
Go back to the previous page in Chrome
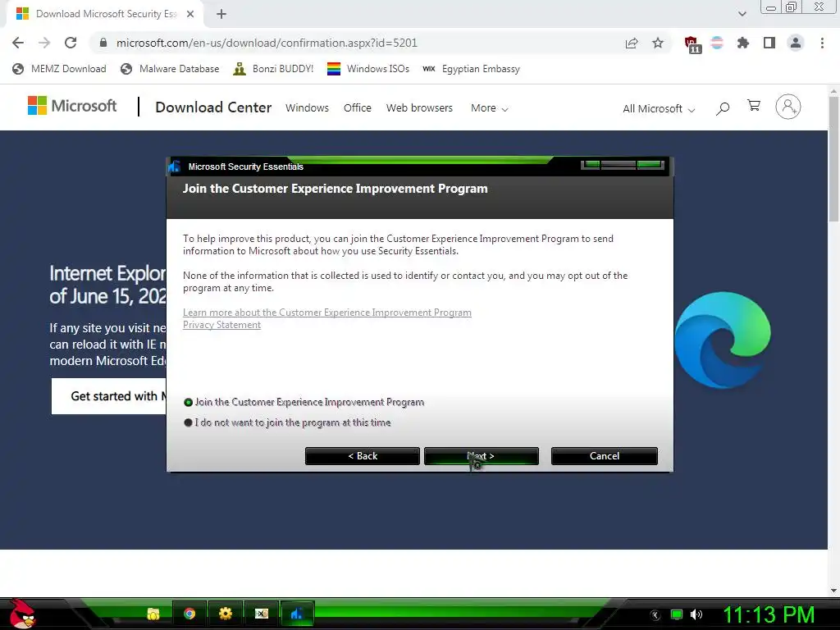18,43
